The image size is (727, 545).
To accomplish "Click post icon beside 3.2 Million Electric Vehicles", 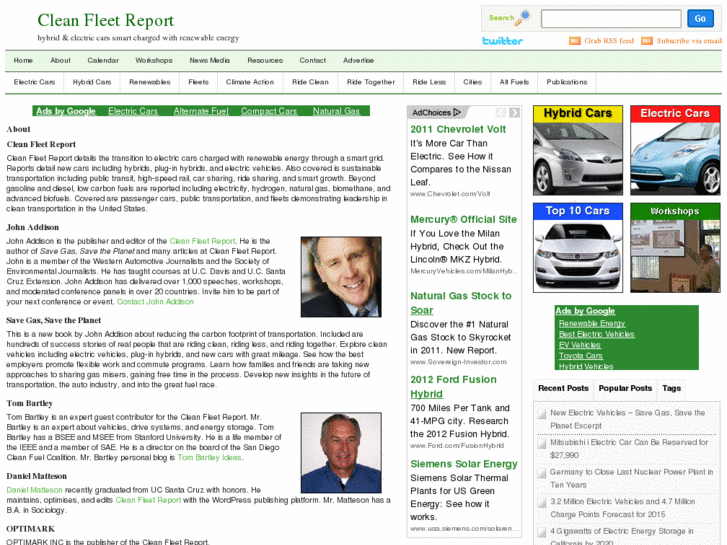I will (x=542, y=503).
